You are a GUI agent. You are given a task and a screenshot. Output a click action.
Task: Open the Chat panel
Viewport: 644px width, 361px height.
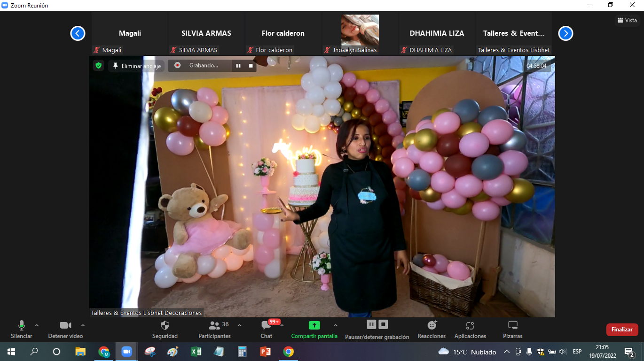[x=266, y=326]
